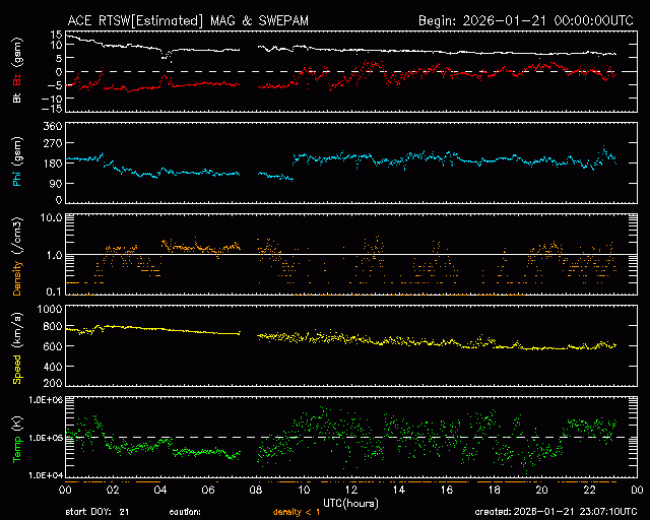Select tick label '1.0' on Density axis
This screenshot has width=650, height=520.
(x=54, y=255)
